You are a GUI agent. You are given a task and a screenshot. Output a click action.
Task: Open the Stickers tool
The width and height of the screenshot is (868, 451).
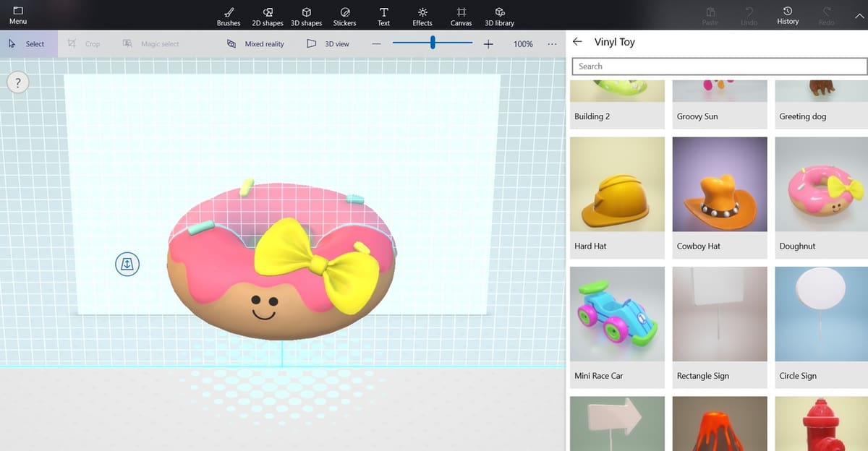pos(344,16)
